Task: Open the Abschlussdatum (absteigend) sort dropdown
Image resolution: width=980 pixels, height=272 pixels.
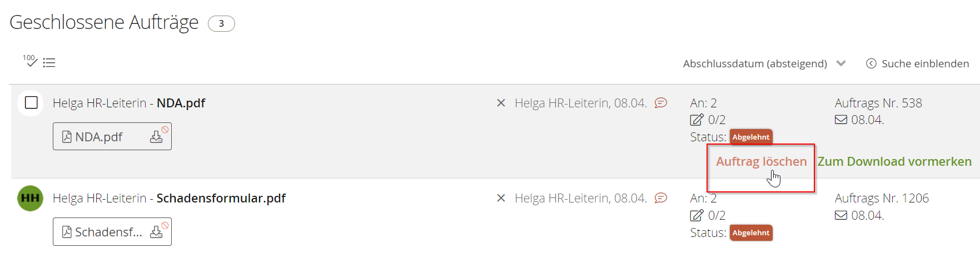Action: coord(764,63)
